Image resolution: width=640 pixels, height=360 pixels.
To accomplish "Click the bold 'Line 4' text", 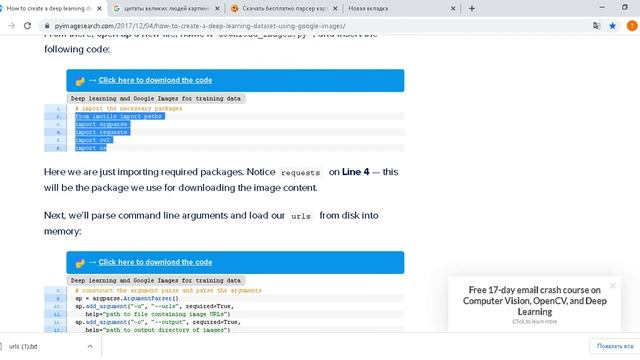I will (356, 172).
